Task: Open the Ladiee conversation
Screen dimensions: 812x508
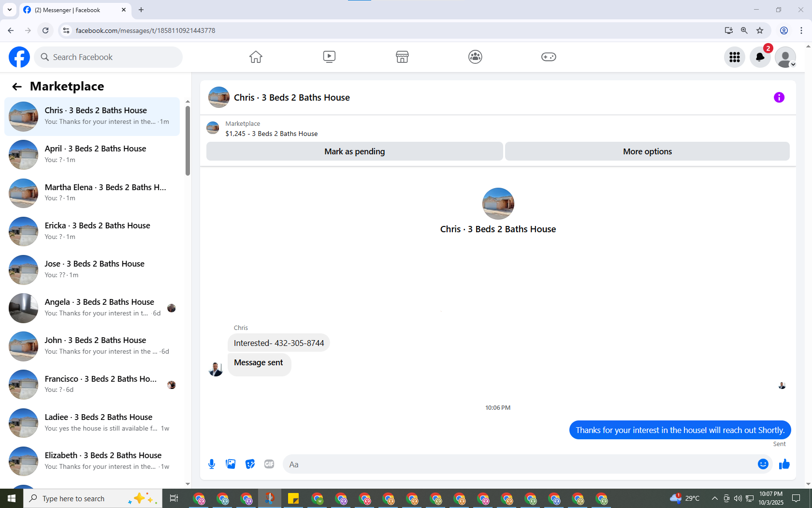Action: pos(92,423)
